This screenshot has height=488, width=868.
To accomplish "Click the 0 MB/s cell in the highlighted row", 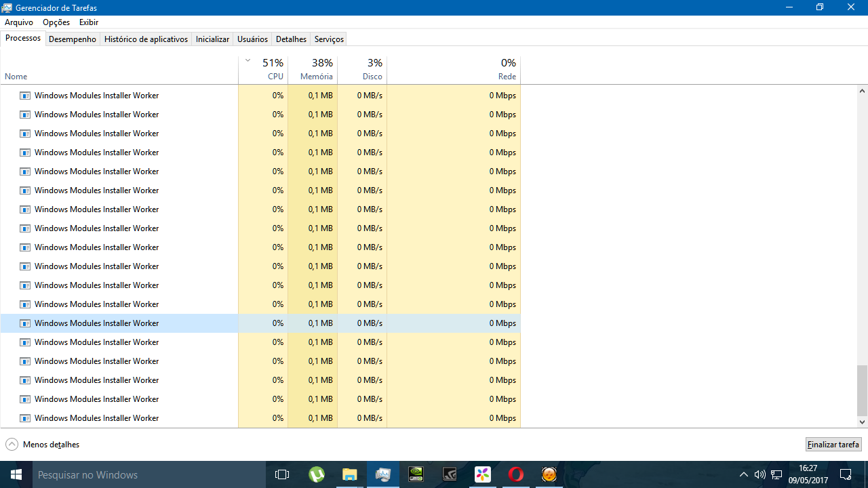I will coord(362,323).
